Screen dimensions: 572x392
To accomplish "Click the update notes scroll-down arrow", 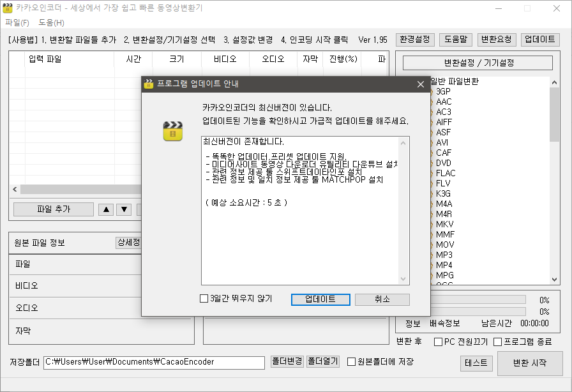I will 403,279.
